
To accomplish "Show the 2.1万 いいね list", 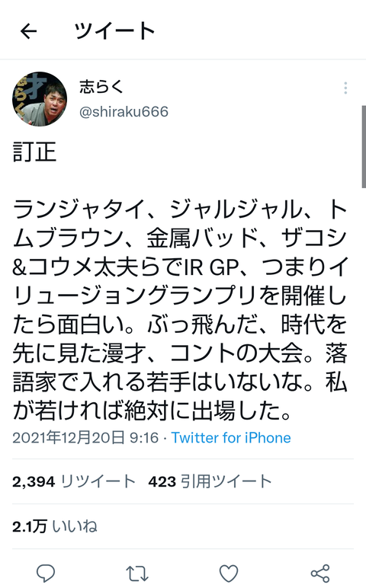I will 55,526.
